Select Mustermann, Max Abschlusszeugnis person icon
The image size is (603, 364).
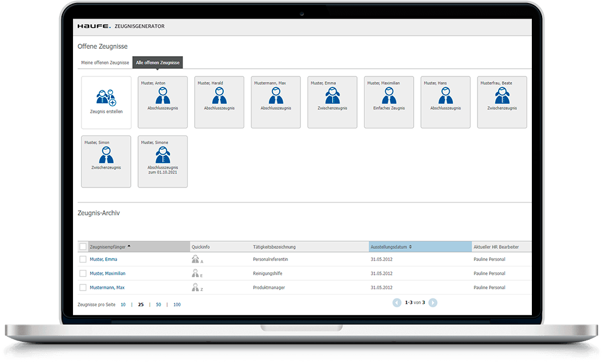(276, 96)
